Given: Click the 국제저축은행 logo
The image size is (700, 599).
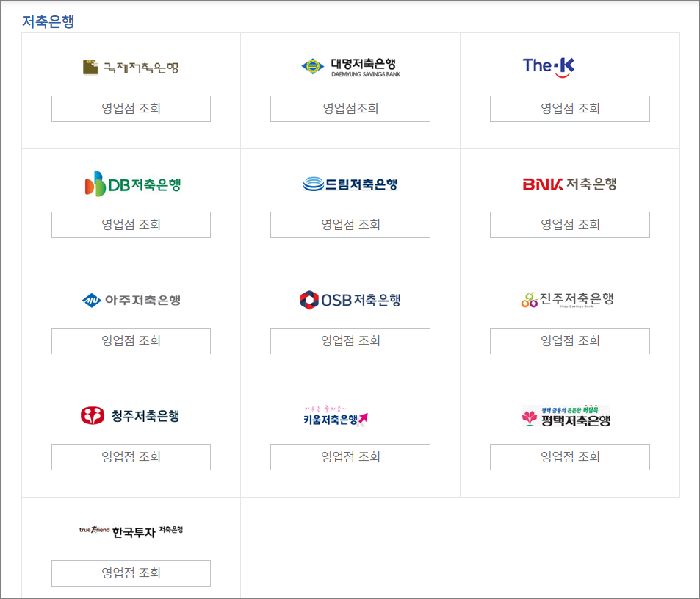Looking at the screenshot, I should pos(131,68).
